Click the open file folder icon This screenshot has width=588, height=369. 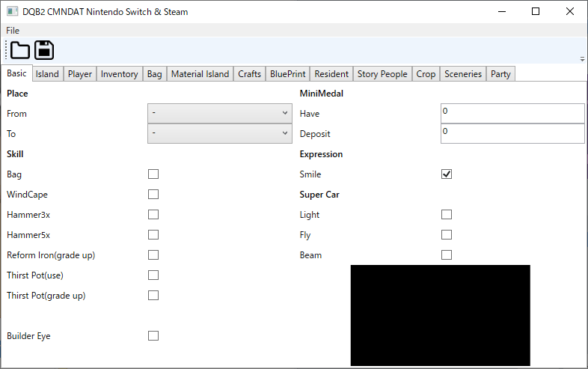tap(19, 50)
